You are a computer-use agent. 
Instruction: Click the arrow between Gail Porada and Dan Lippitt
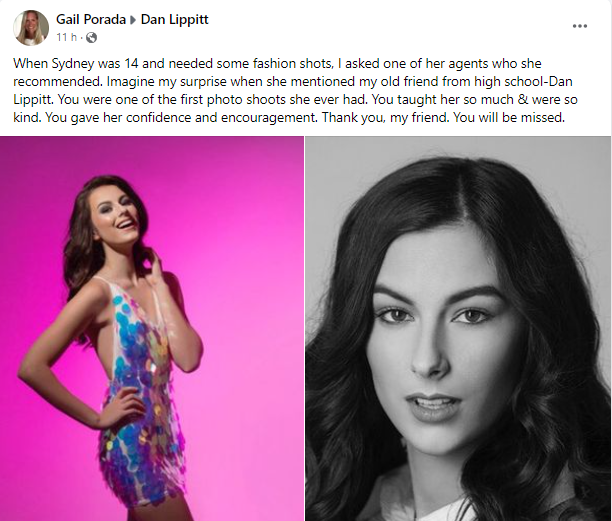coord(133,20)
